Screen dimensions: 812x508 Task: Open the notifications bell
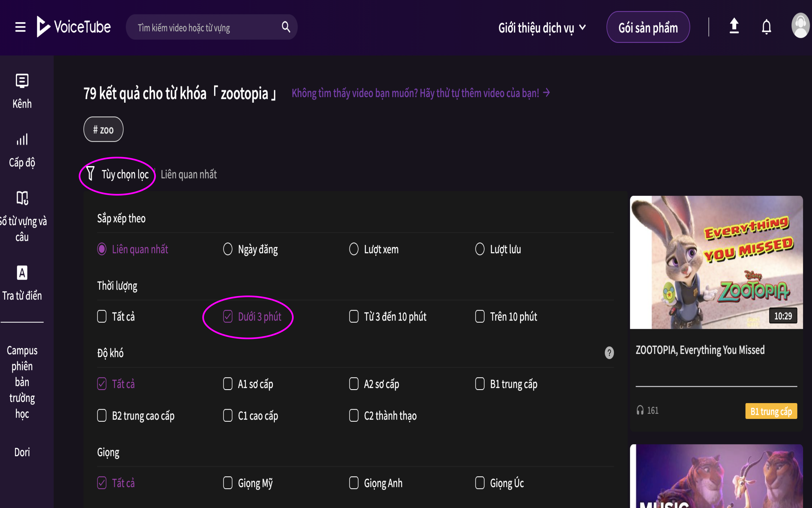coord(766,27)
